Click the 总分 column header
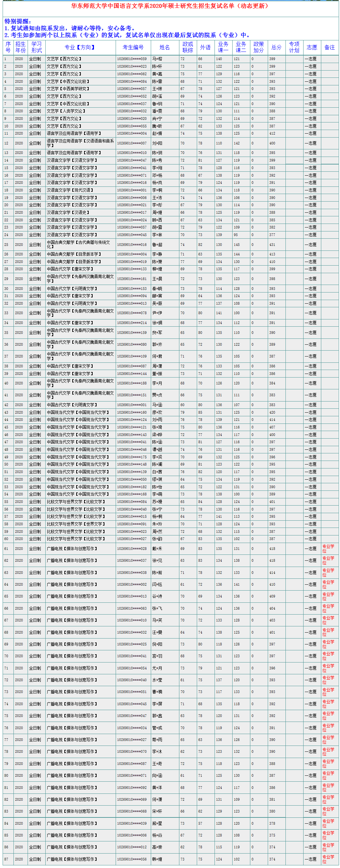 [276, 48]
